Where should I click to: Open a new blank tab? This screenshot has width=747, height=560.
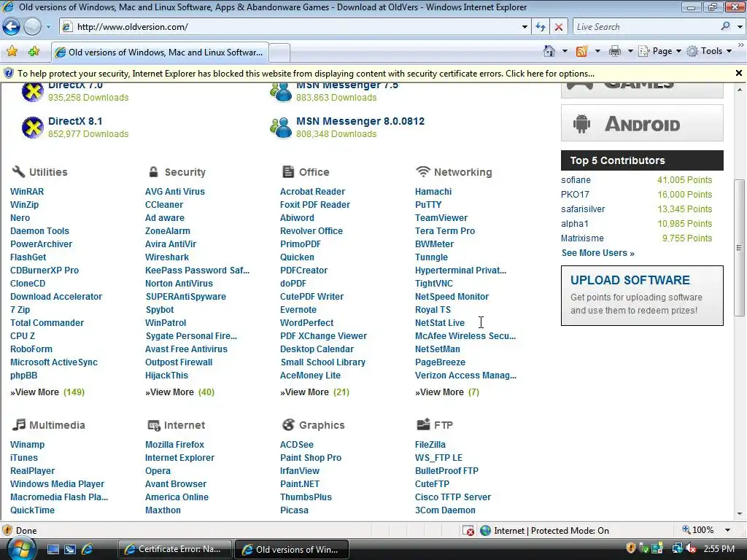[279, 52]
